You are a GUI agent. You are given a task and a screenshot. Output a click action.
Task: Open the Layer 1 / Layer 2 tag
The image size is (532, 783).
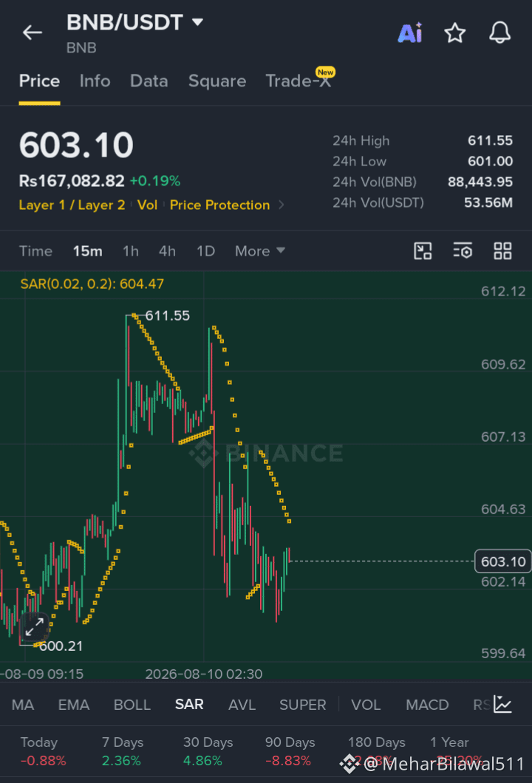[72, 205]
